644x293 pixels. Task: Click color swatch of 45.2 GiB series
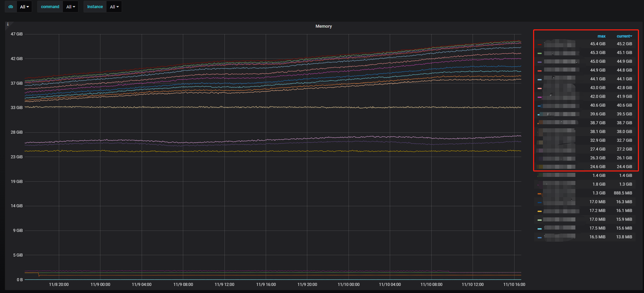coord(540,44)
